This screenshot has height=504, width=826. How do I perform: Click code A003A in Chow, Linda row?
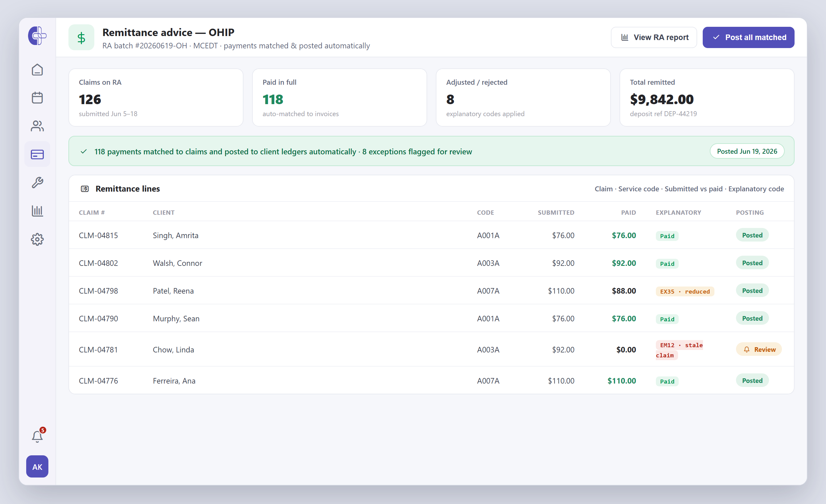click(488, 350)
